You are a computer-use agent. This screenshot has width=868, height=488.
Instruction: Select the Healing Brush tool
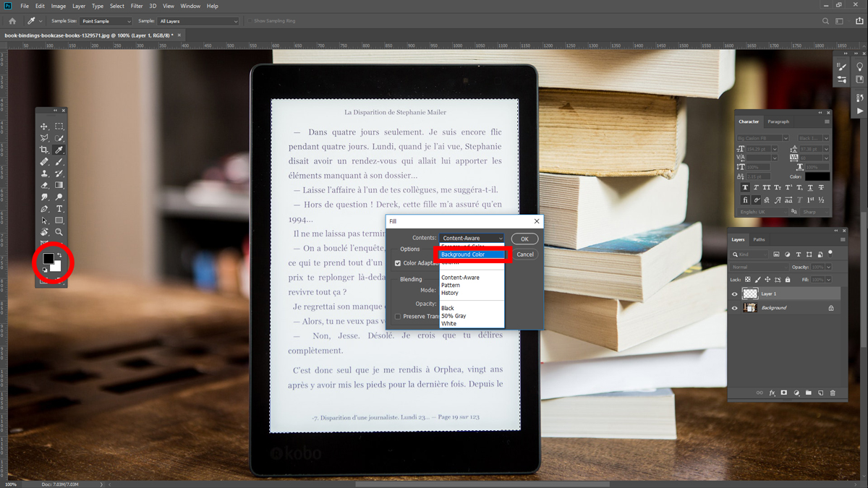44,162
